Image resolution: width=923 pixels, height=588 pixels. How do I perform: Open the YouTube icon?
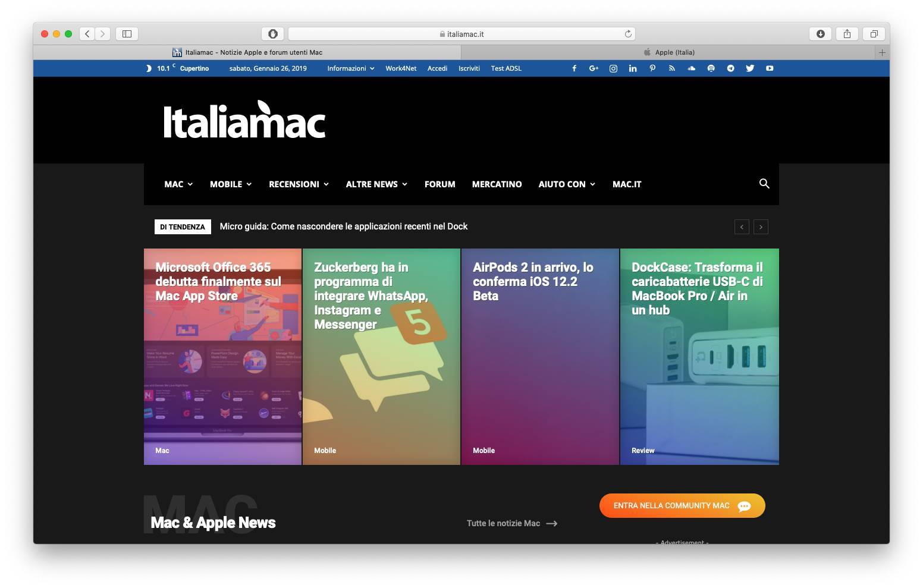point(770,68)
